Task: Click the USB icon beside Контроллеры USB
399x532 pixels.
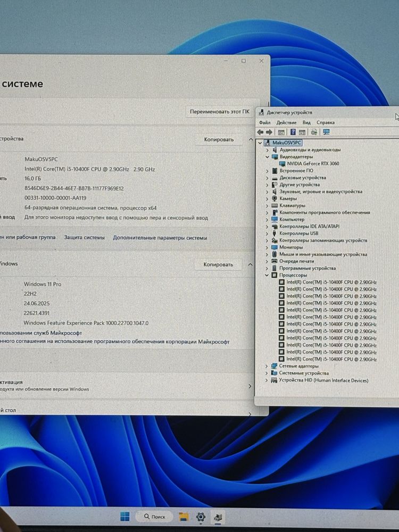Action: tap(275, 234)
